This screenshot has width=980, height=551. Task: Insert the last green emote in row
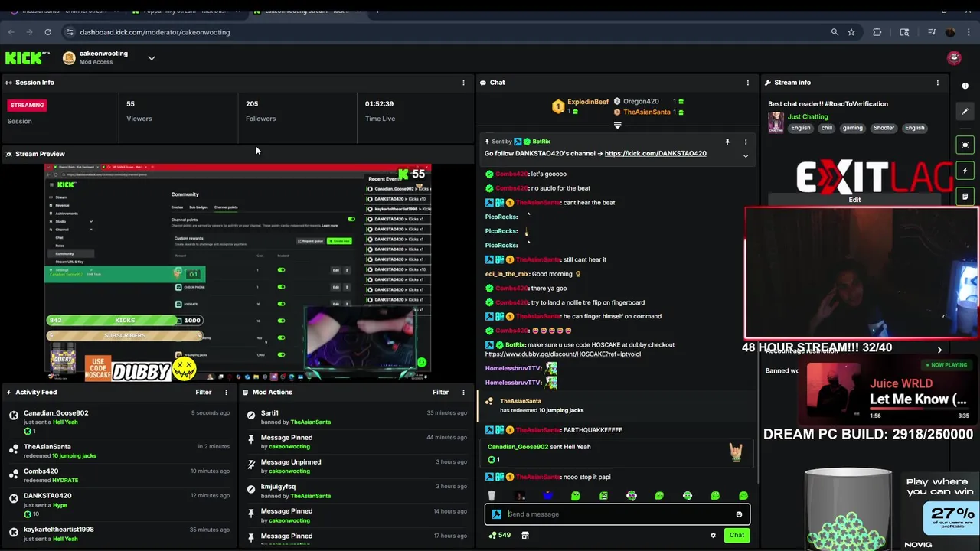[743, 497]
